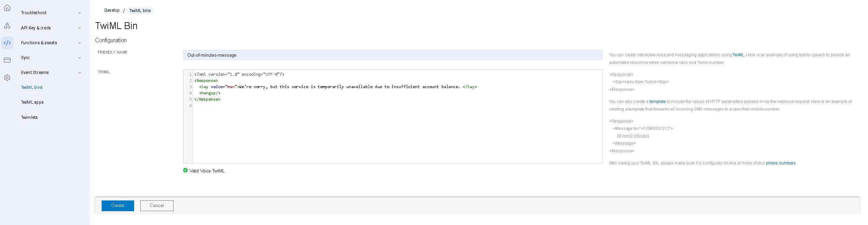Click inside the TwiML code editor
The width and height of the screenshot is (868, 225).
393,116
